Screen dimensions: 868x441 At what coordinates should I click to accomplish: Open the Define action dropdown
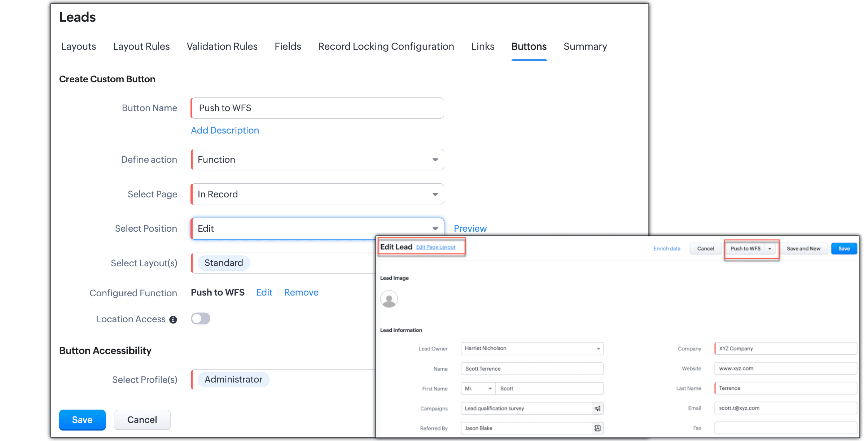[317, 160]
